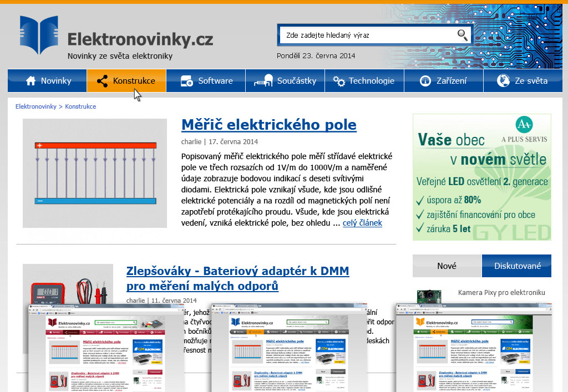The height and width of the screenshot is (392, 568).
Task: Click the Elektronovinky.cz book logo
Action: click(39, 35)
